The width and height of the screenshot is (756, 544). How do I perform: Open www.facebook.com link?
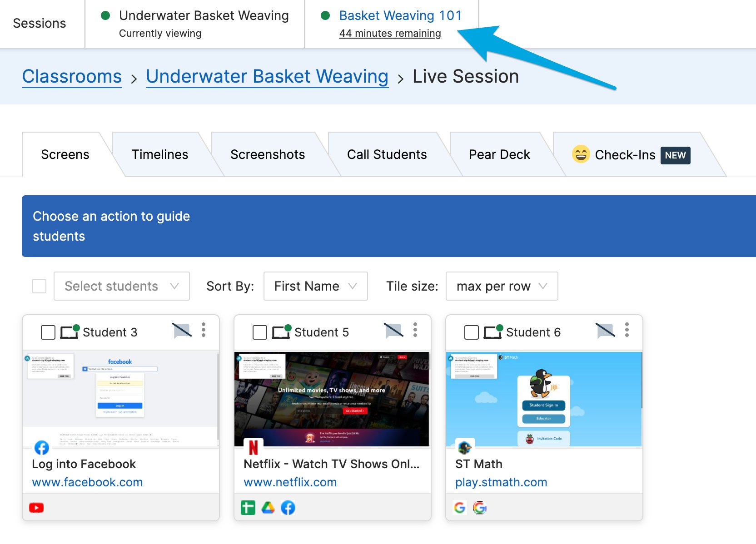(x=87, y=482)
